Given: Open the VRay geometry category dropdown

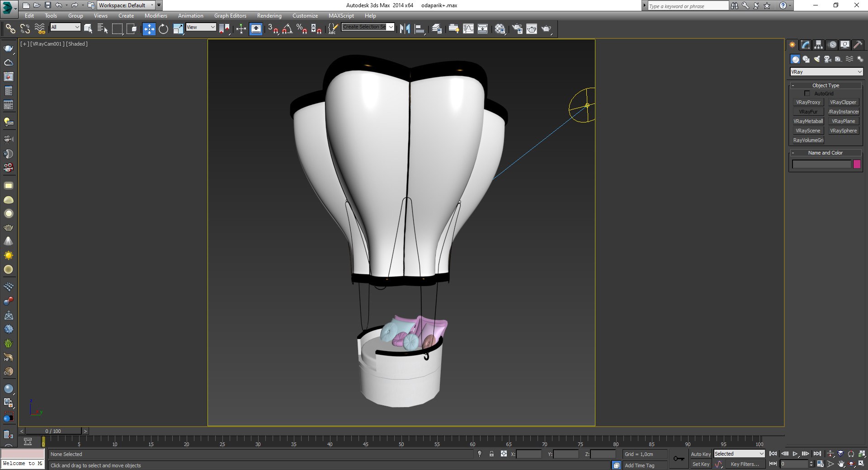Looking at the screenshot, I should coord(826,72).
